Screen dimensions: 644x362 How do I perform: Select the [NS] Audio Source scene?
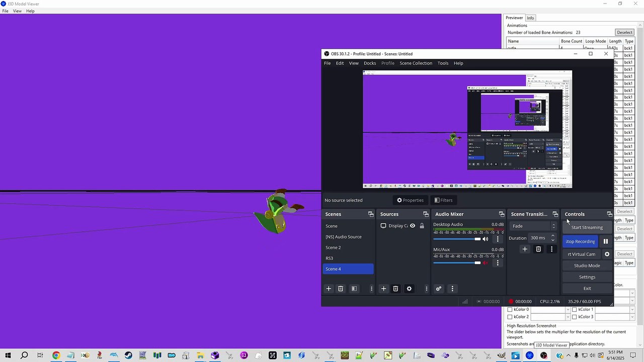click(x=348, y=237)
